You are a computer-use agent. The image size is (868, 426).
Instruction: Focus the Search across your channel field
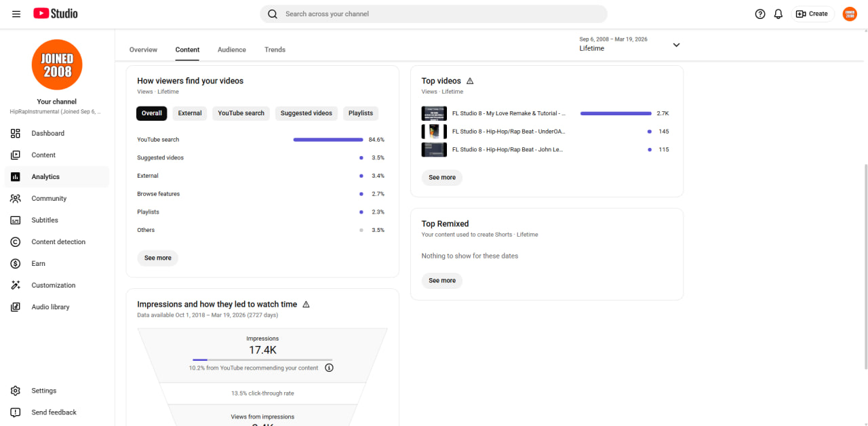coord(434,14)
